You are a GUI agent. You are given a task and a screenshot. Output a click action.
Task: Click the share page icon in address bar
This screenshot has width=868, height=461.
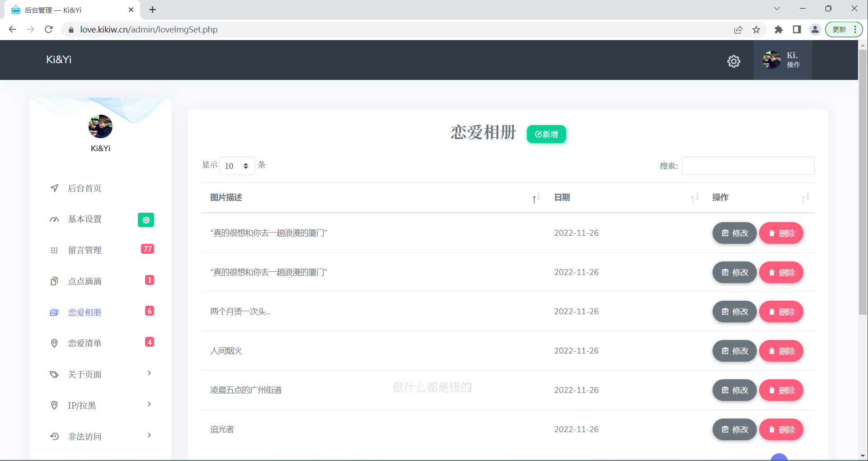click(738, 30)
